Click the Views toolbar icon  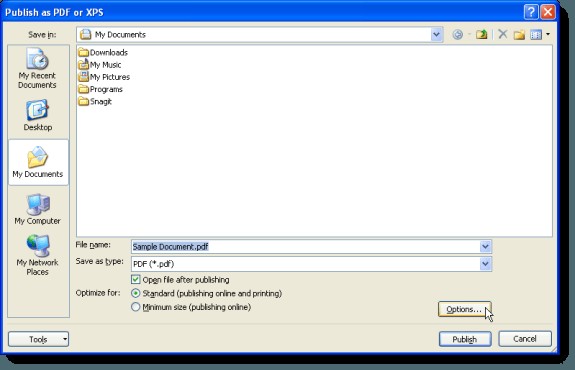click(536, 34)
